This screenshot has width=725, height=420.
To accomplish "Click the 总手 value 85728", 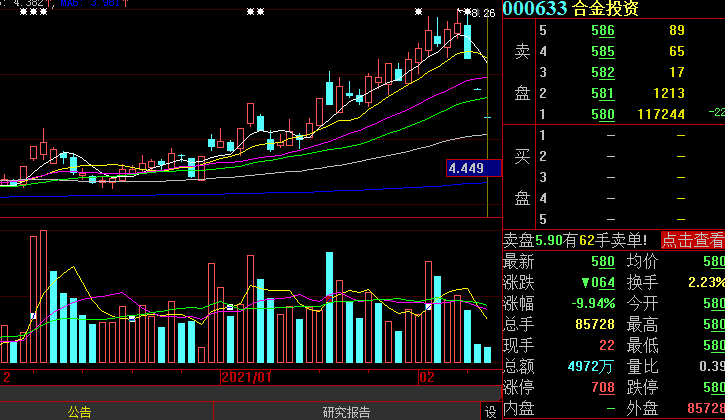I will coord(595,324).
